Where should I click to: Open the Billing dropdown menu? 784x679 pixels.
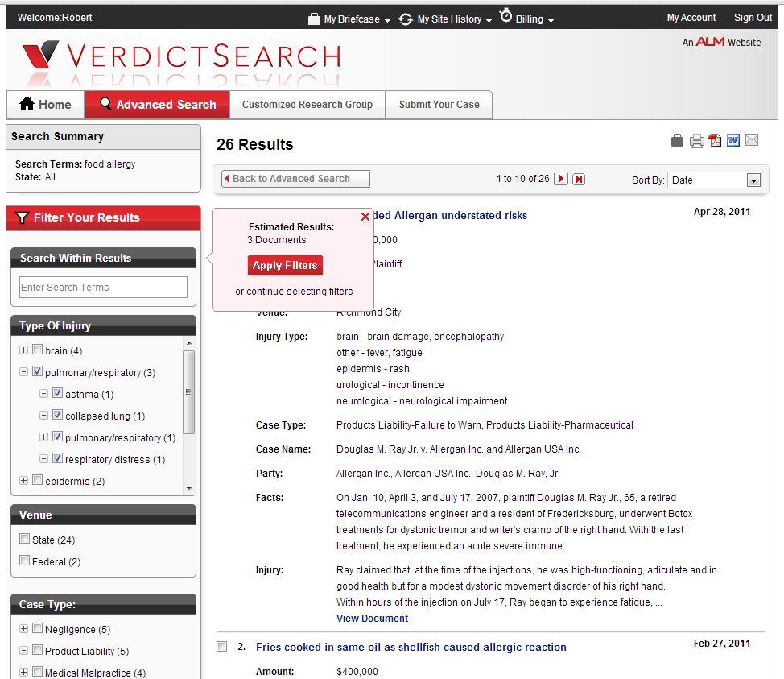pyautogui.click(x=551, y=20)
